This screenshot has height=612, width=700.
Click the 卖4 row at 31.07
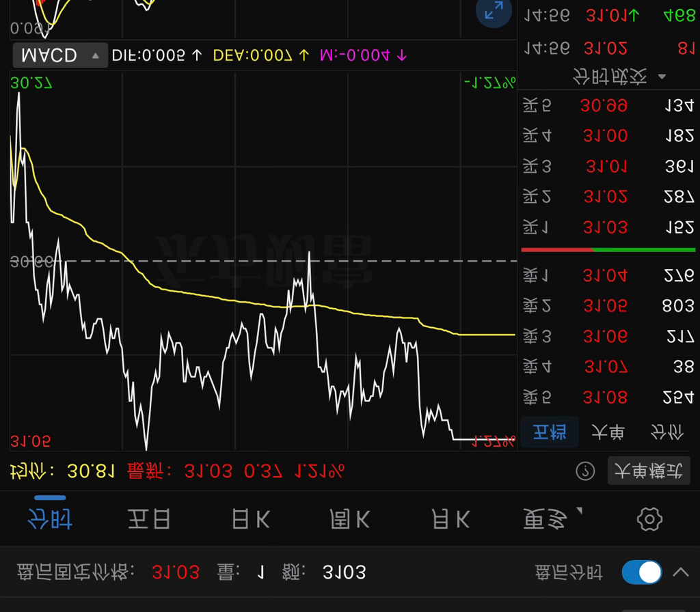click(608, 367)
